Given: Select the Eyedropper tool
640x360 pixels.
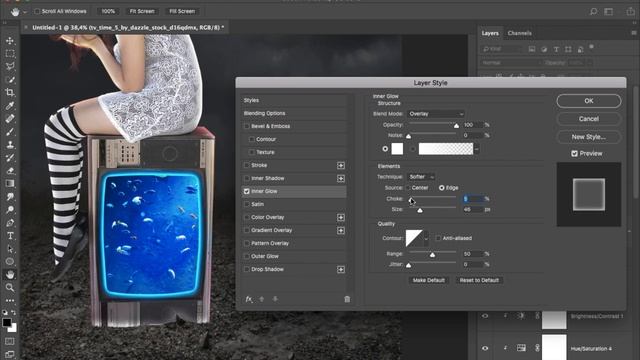Looking at the screenshot, I should coord(10,106).
